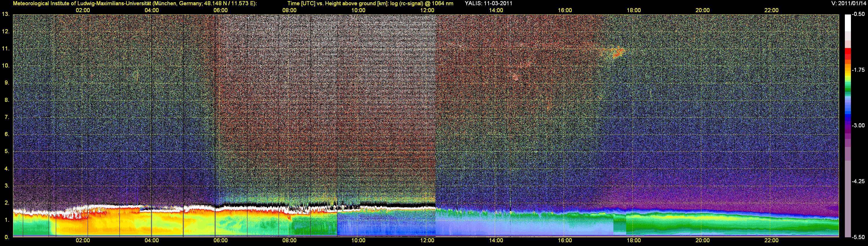
Task: Click the 5. km height axis label
Action: tap(7, 151)
